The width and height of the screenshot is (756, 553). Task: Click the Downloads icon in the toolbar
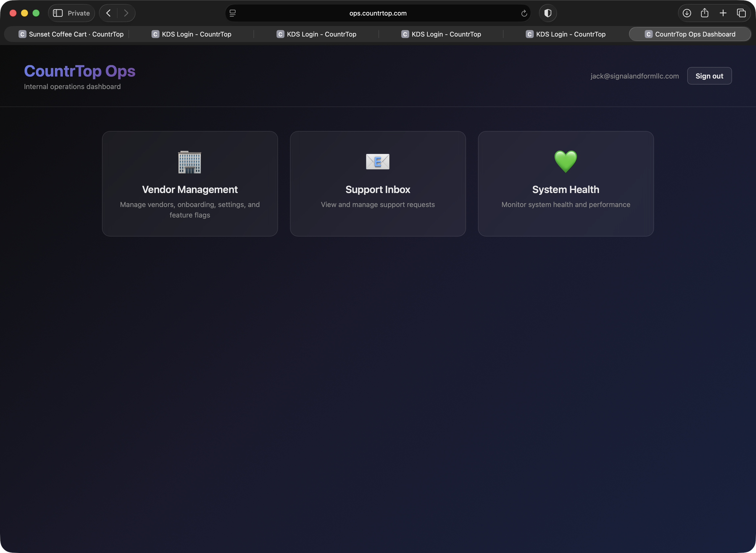687,13
